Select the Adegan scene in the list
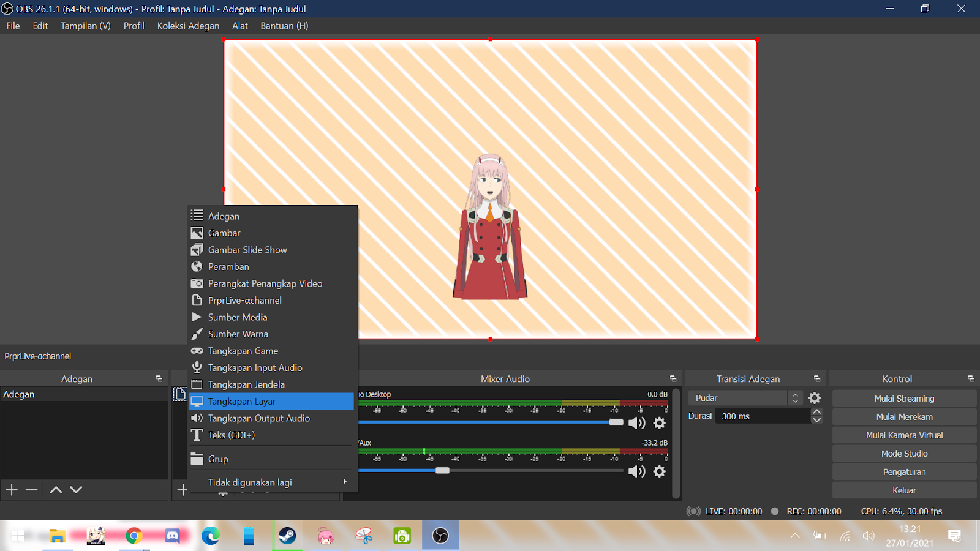Viewport: 980px width, 551px height. click(85, 395)
